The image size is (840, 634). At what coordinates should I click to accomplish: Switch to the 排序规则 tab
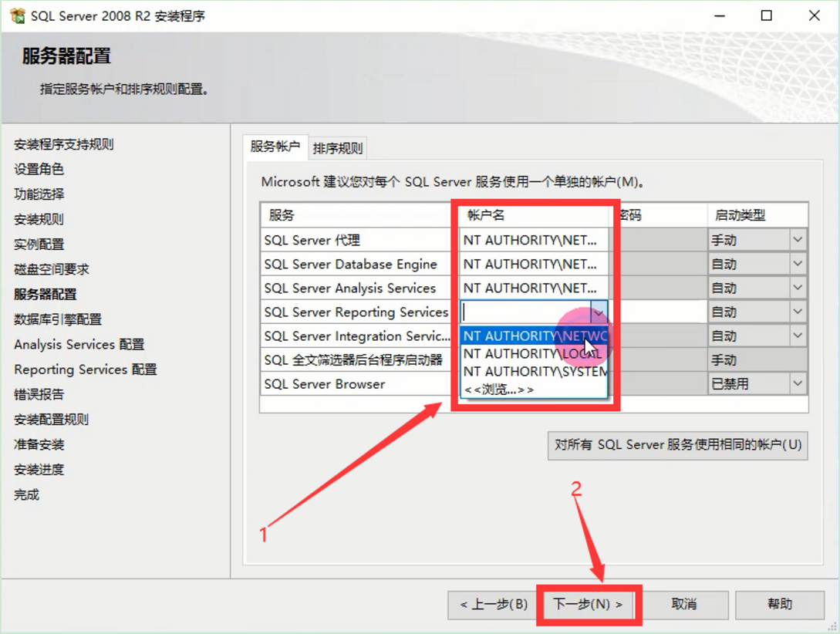pos(338,148)
